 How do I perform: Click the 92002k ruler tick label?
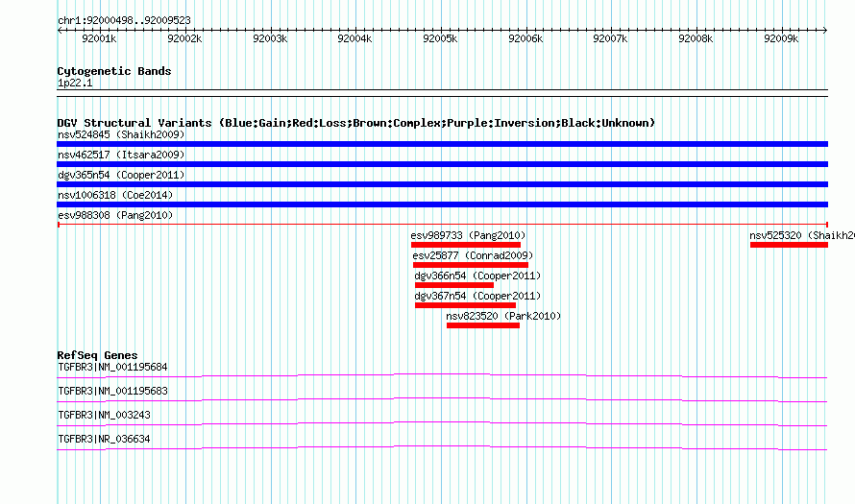click(184, 38)
